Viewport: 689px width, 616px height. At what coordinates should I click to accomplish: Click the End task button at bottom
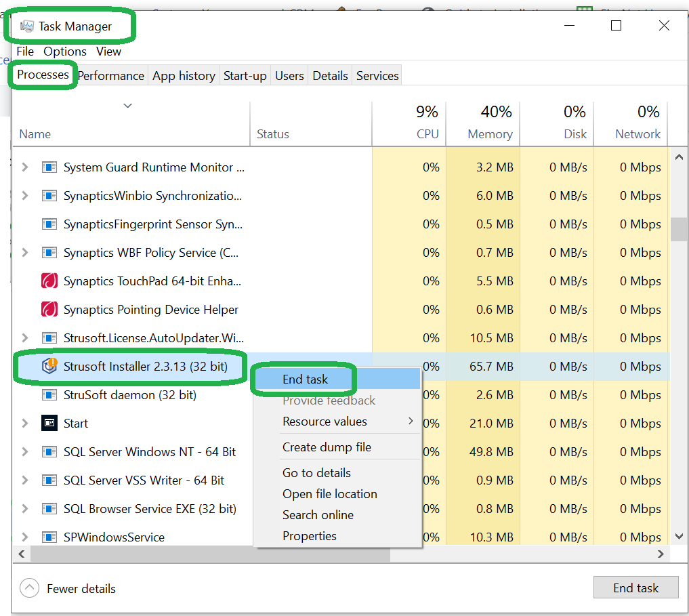[x=636, y=588]
